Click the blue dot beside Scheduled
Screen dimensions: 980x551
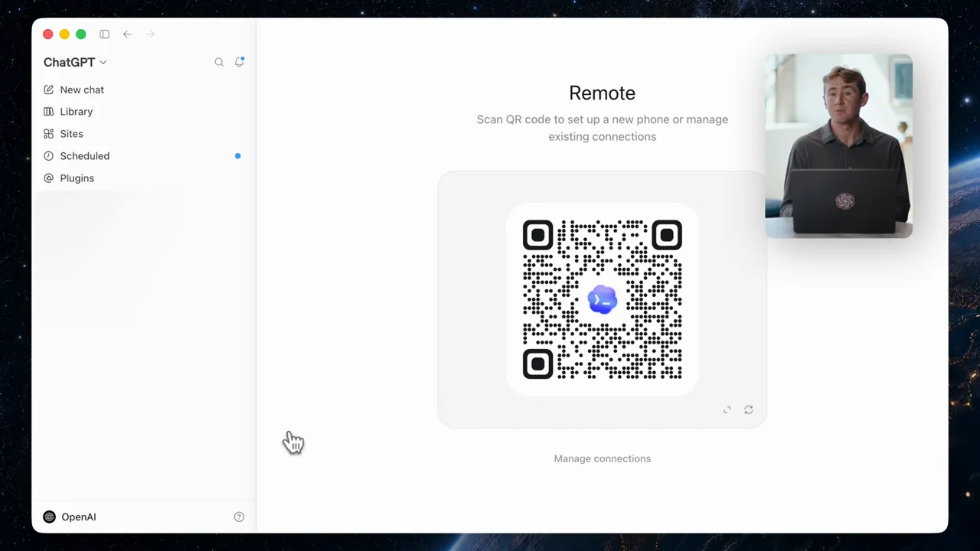(x=237, y=156)
